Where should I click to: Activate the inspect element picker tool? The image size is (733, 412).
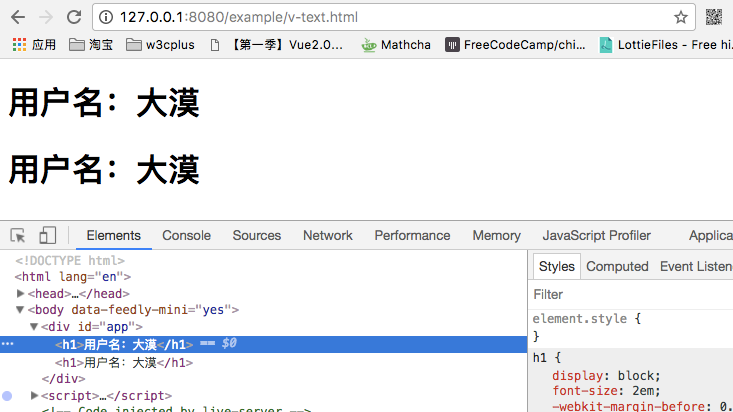coord(18,235)
